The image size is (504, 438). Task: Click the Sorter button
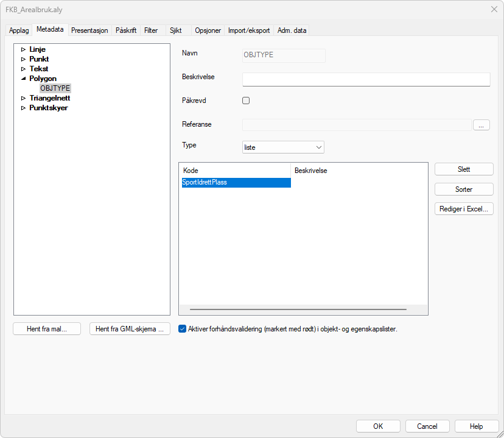click(x=464, y=189)
